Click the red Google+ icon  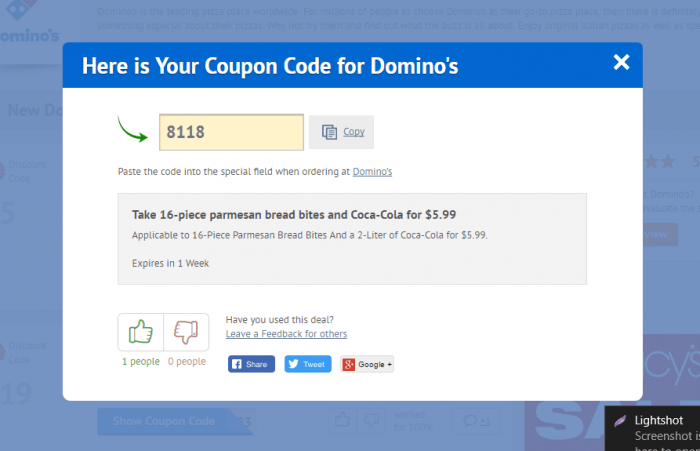pyautogui.click(x=349, y=364)
